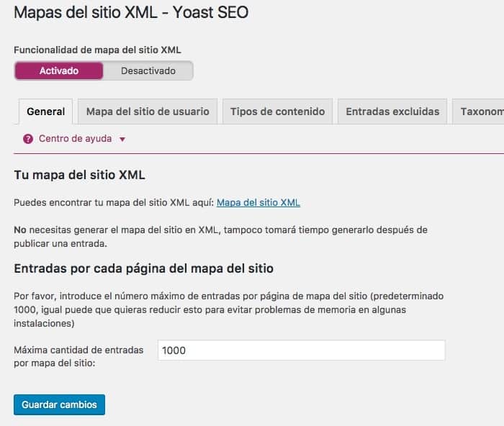The width and height of the screenshot is (504, 426).
Task: Click the Centro de ayuda text link
Action: [75, 139]
